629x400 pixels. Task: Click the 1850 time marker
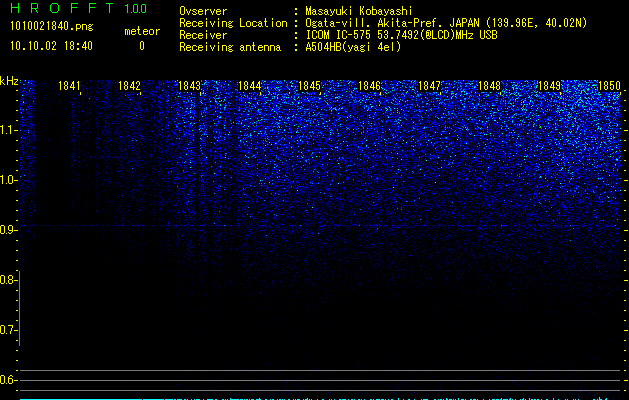coord(609,85)
